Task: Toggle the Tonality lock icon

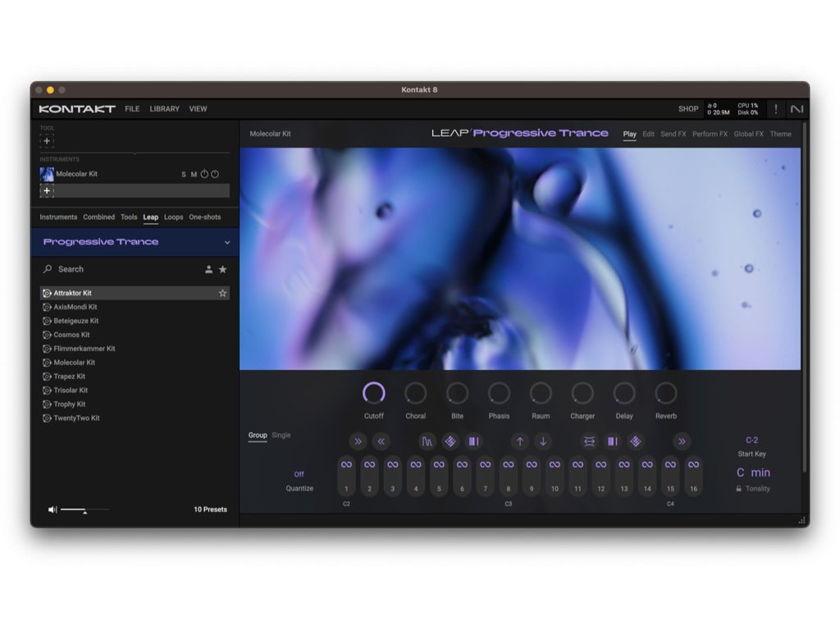Action: coord(739,489)
